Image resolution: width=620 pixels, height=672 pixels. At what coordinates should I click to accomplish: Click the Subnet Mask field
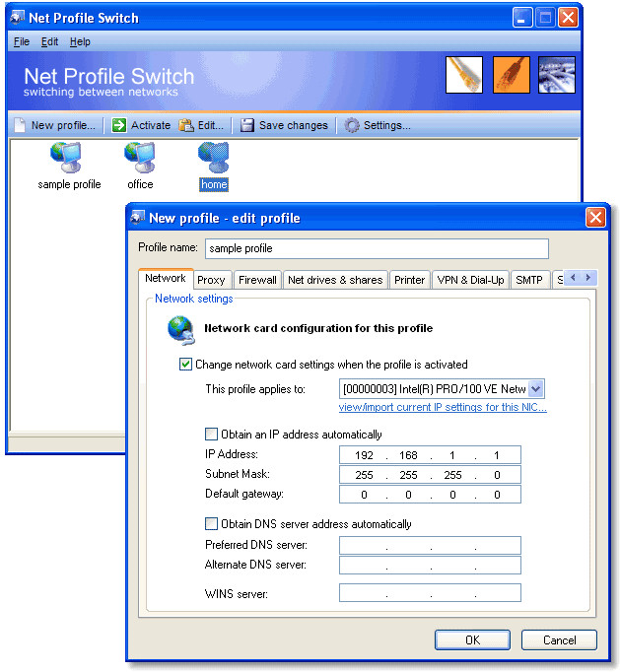point(430,474)
